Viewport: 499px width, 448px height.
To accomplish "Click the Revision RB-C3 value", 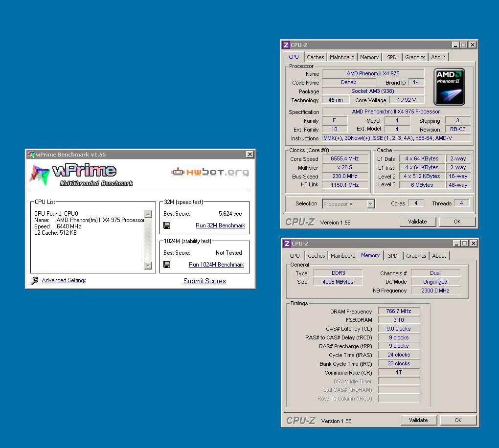I will pyautogui.click(x=457, y=129).
